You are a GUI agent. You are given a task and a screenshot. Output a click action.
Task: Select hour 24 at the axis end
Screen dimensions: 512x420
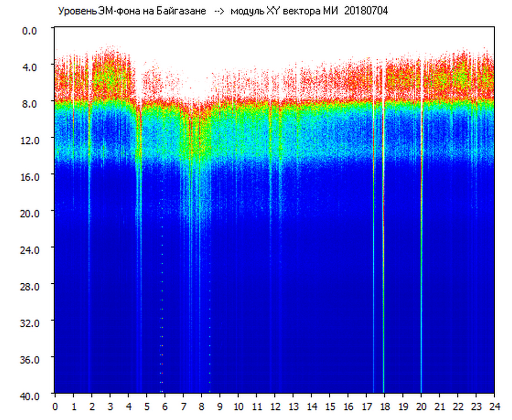[494, 406]
